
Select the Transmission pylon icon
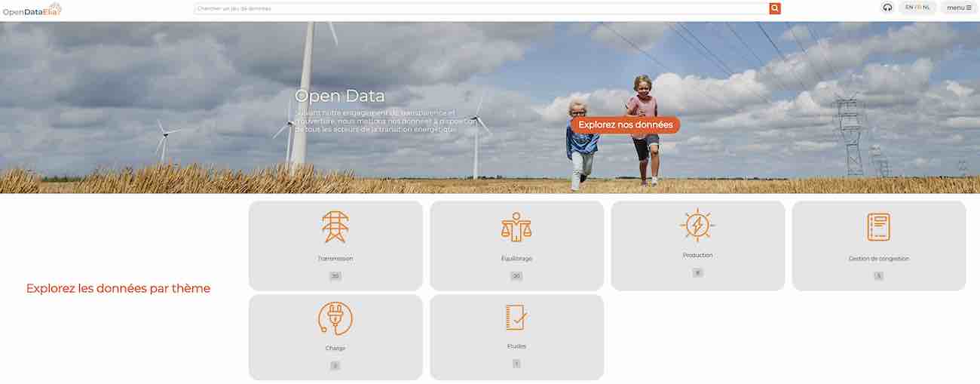pos(335,226)
